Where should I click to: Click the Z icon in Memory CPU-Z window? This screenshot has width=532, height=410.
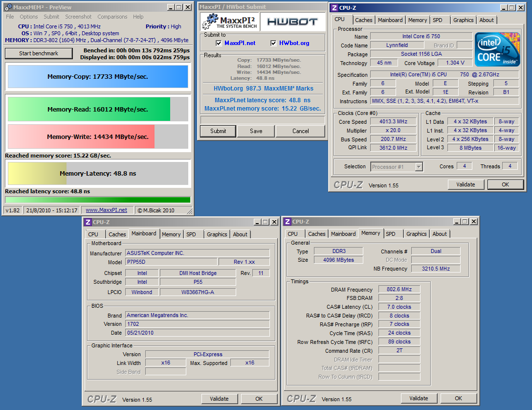(288, 222)
